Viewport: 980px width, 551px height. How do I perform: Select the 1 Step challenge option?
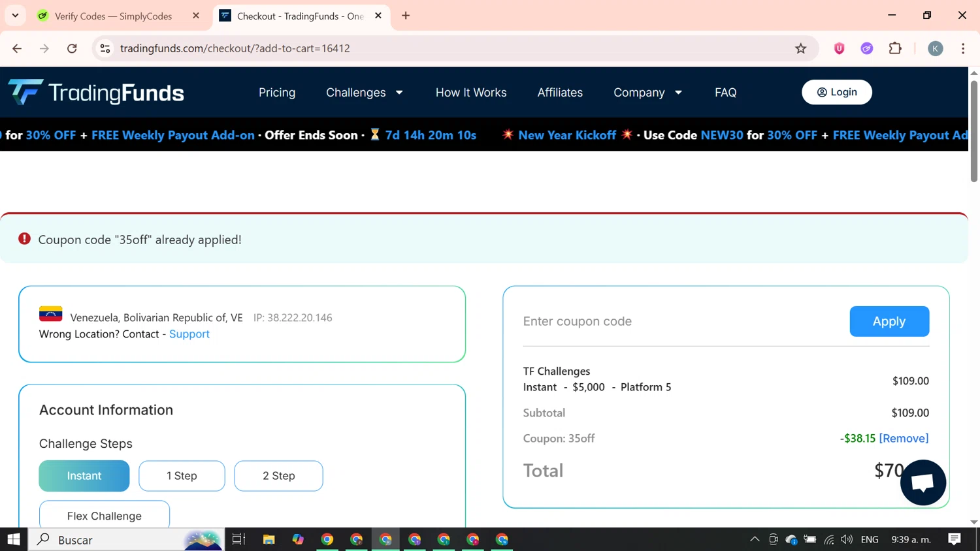pos(182,476)
